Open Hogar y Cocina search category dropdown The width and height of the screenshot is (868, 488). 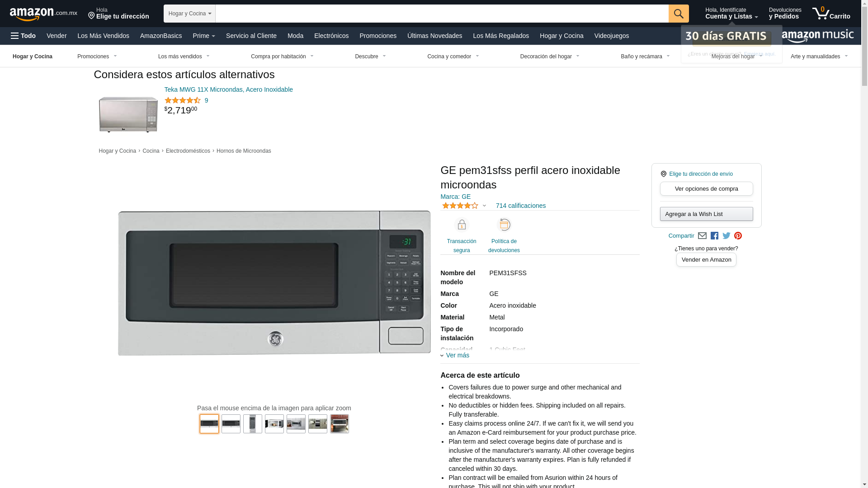(x=189, y=14)
